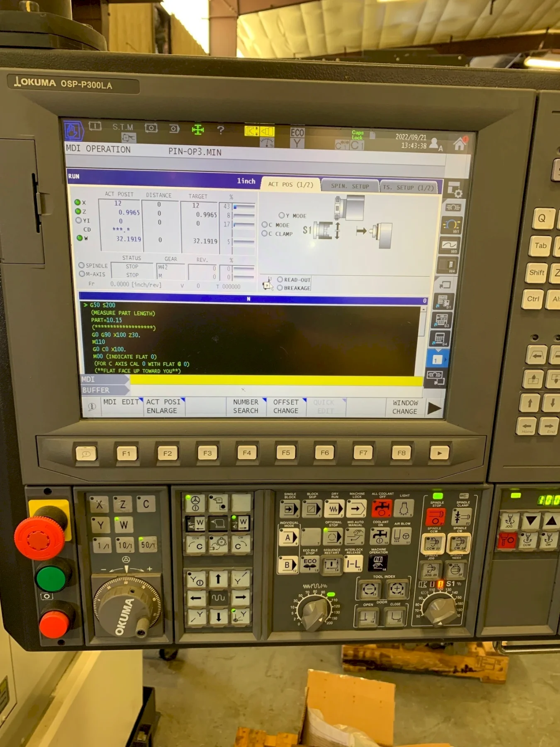The image size is (560, 747).
Task: Open the help question mark icon
Action: point(221,130)
